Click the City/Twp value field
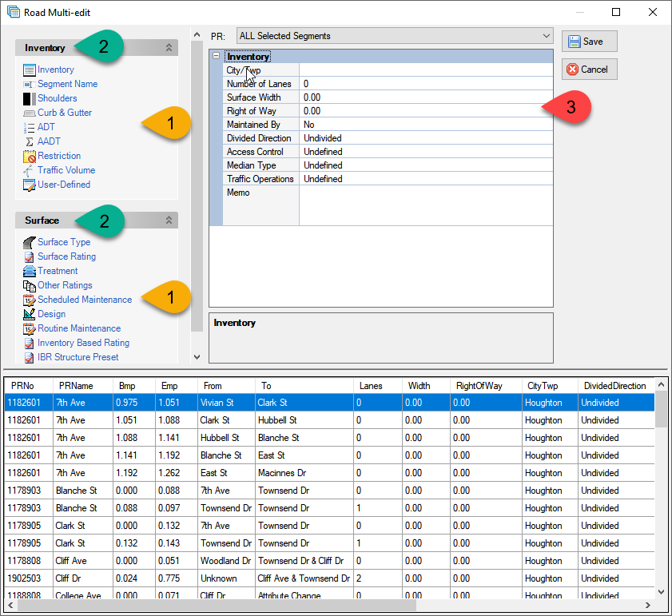Image resolution: width=672 pixels, height=616 pixels. 426,70
